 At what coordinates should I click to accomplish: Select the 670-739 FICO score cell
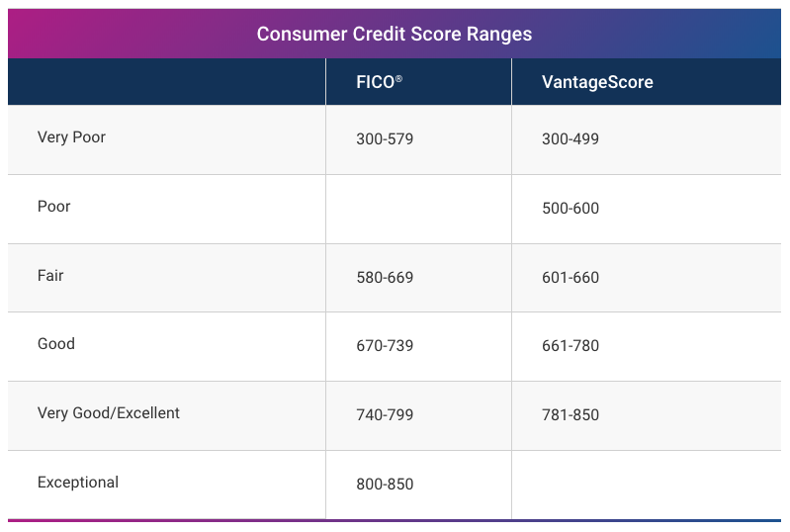(385, 346)
